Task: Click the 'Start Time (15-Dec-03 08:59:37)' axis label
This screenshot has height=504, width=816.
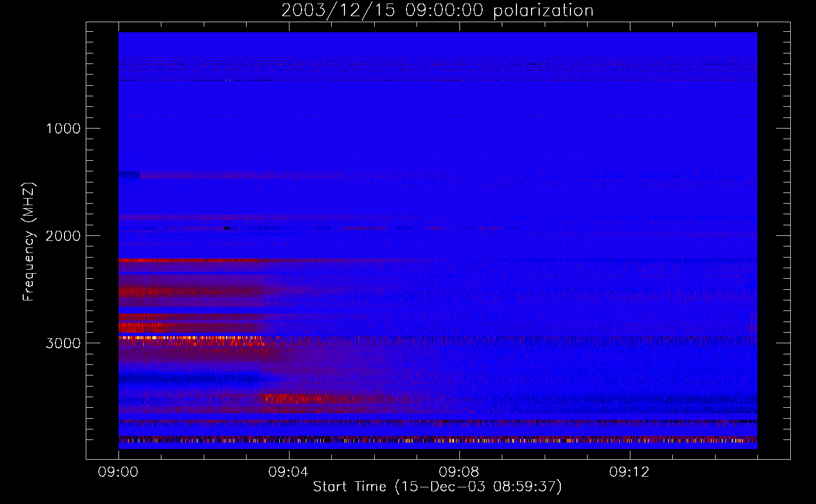Action: [x=437, y=487]
